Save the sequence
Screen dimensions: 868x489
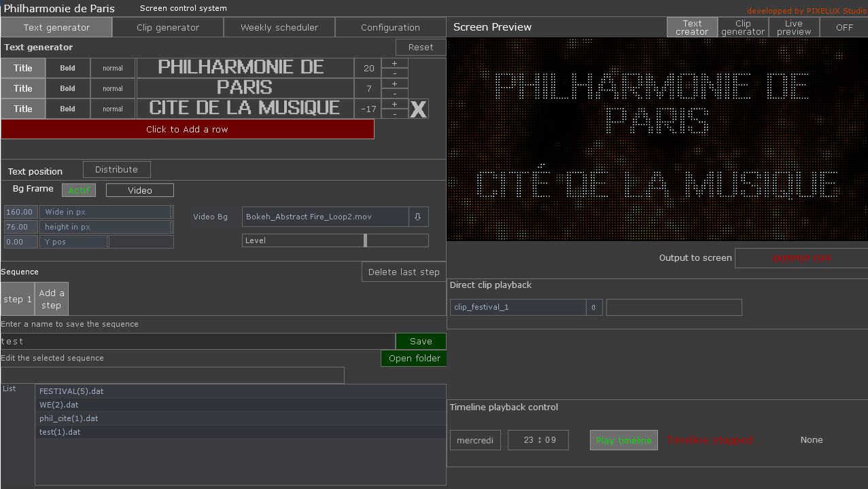tap(421, 341)
